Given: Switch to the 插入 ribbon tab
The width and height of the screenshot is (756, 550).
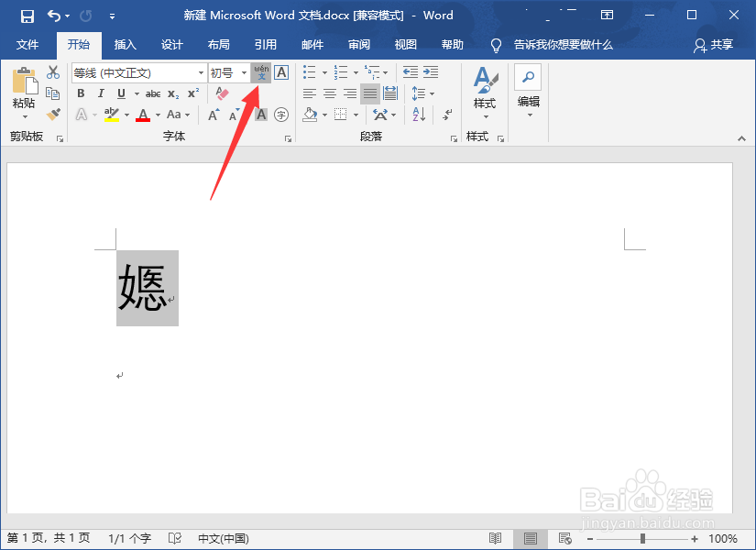Looking at the screenshot, I should point(125,45).
